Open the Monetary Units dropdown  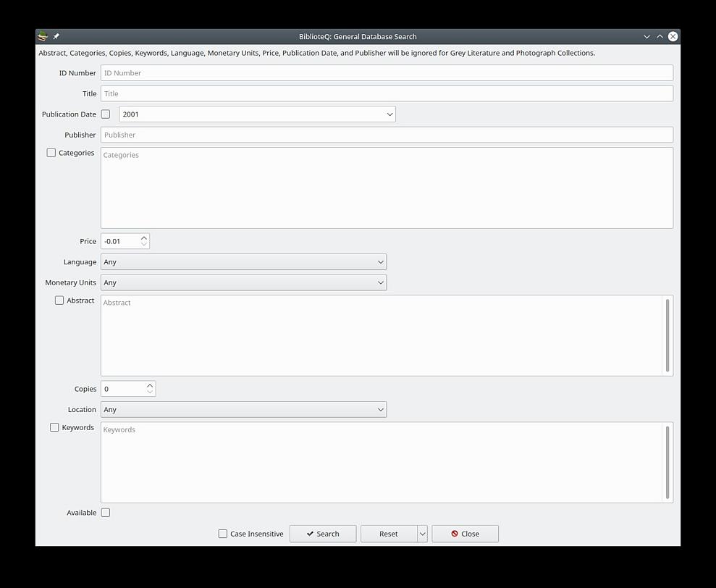point(243,282)
